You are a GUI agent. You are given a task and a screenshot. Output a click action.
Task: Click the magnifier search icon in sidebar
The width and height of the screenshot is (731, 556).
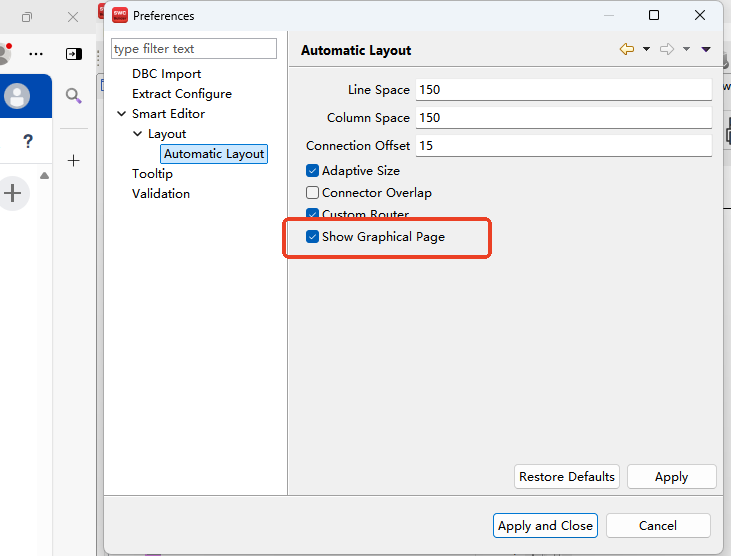73,96
